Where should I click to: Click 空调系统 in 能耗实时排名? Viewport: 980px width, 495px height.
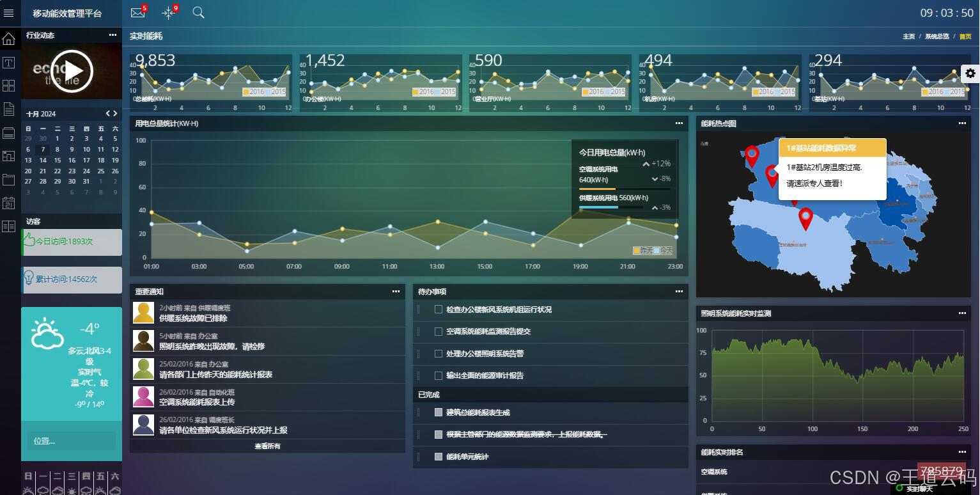[714, 472]
